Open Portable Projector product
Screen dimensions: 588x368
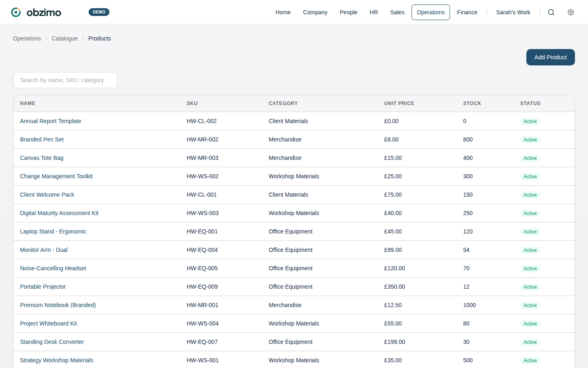pos(43,287)
